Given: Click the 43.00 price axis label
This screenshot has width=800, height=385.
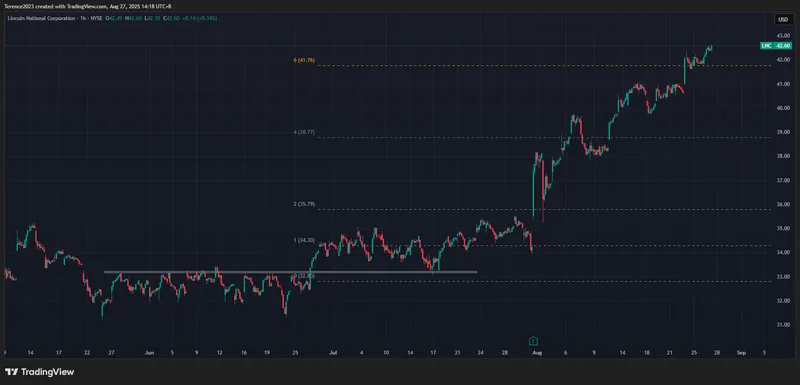Looking at the screenshot, I should click(x=783, y=36).
